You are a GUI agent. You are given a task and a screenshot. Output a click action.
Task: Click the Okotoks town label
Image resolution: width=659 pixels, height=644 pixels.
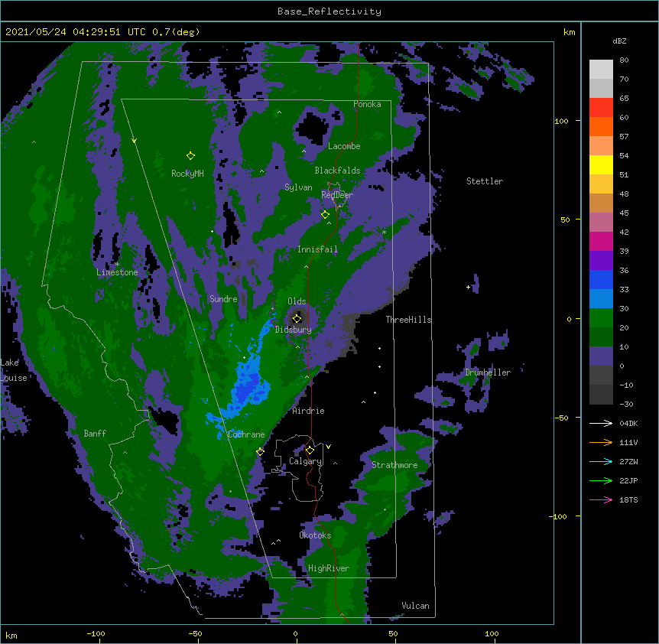(315, 535)
